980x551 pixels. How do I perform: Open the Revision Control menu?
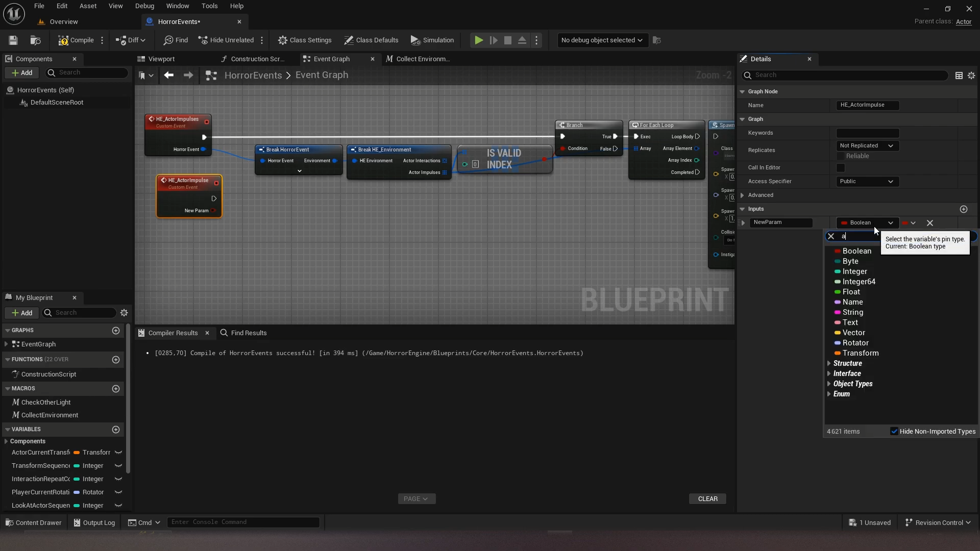point(938,523)
